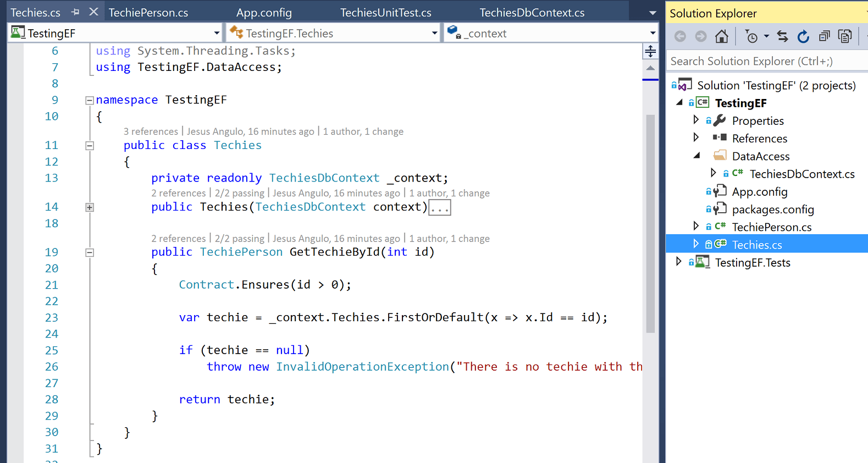This screenshot has width=868, height=463.
Task: Click the Solution Explorer title bar
Action: [767, 13]
